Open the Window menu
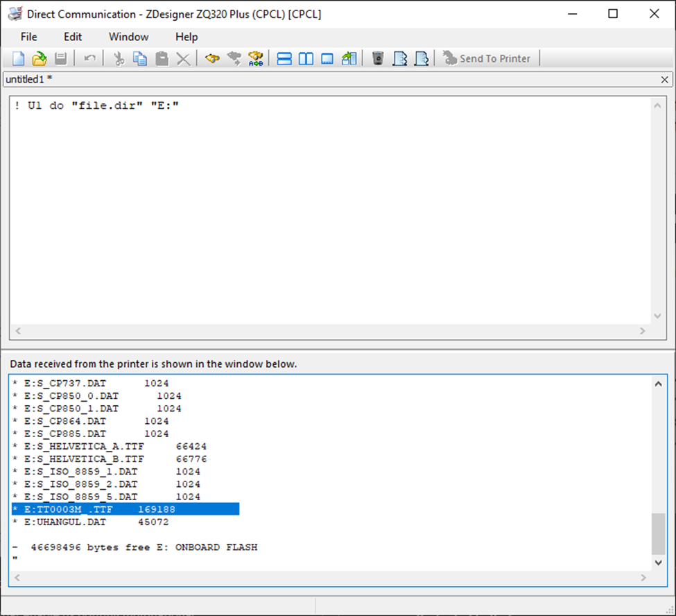676x616 pixels. 128,37
